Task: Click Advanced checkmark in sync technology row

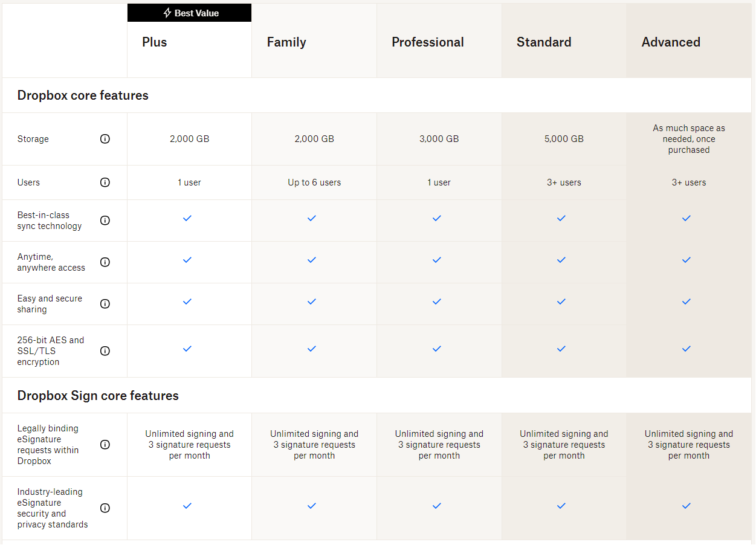Action: [687, 218]
